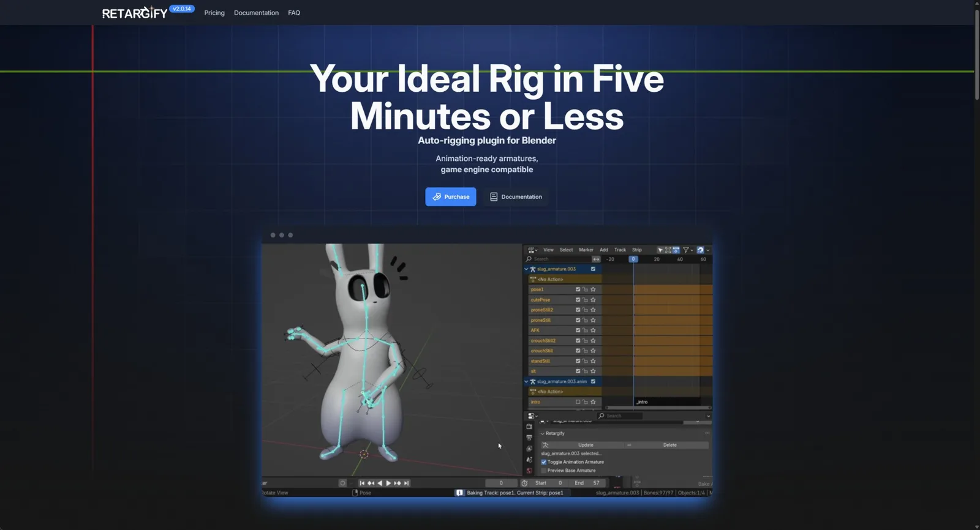980x530 pixels.
Task: Open the World properties tab icon
Action: point(529,471)
